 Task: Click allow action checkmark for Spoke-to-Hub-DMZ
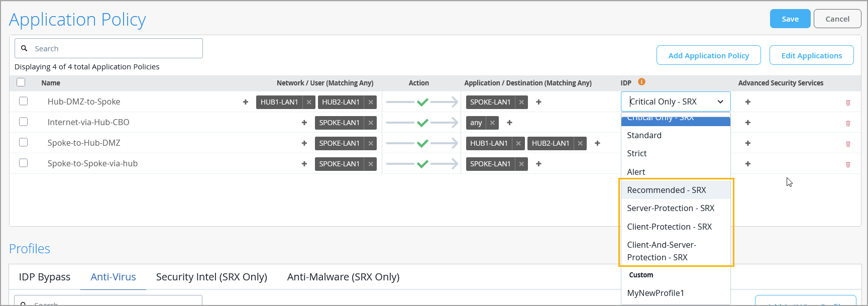coord(422,143)
